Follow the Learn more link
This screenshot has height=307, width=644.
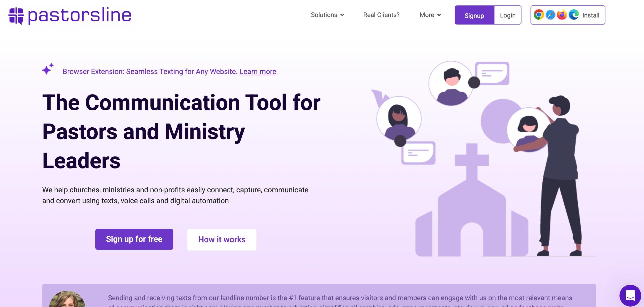[258, 72]
